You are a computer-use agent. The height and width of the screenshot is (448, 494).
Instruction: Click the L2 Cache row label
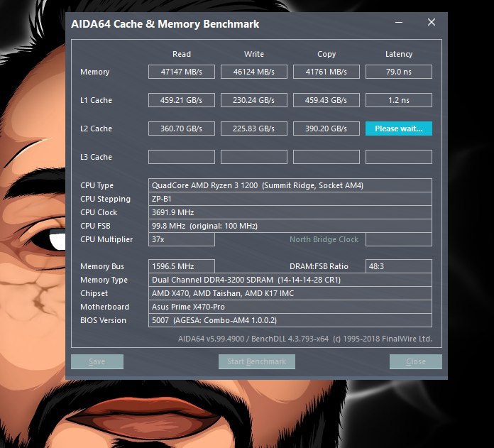(x=96, y=129)
